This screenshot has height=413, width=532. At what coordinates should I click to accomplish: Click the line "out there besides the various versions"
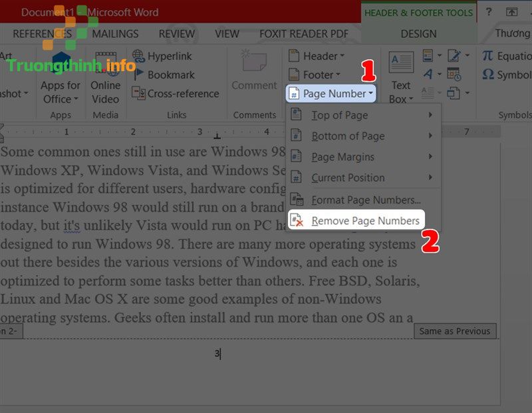(199, 262)
